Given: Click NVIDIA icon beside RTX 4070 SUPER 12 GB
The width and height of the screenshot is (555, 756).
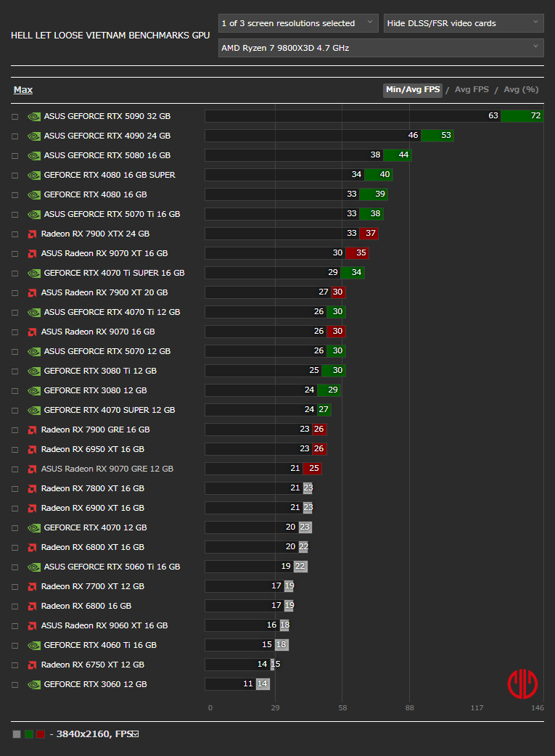Looking at the screenshot, I should (34, 411).
